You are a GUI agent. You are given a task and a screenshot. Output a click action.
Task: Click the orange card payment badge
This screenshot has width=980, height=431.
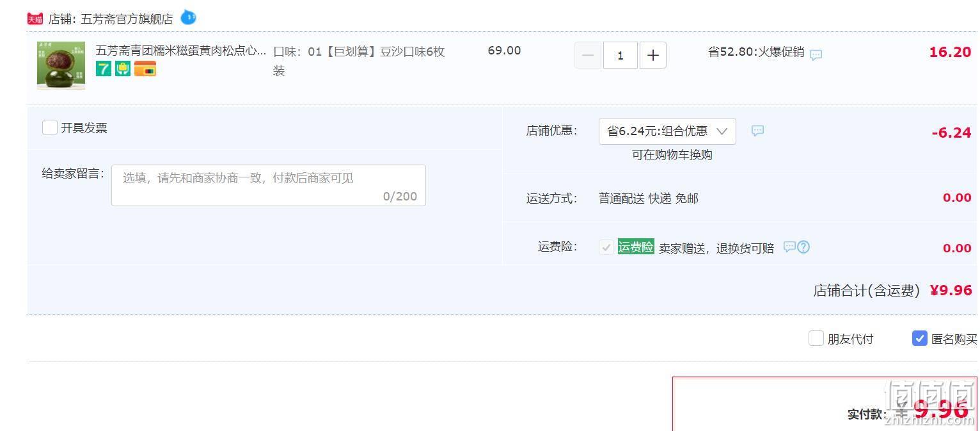point(145,69)
